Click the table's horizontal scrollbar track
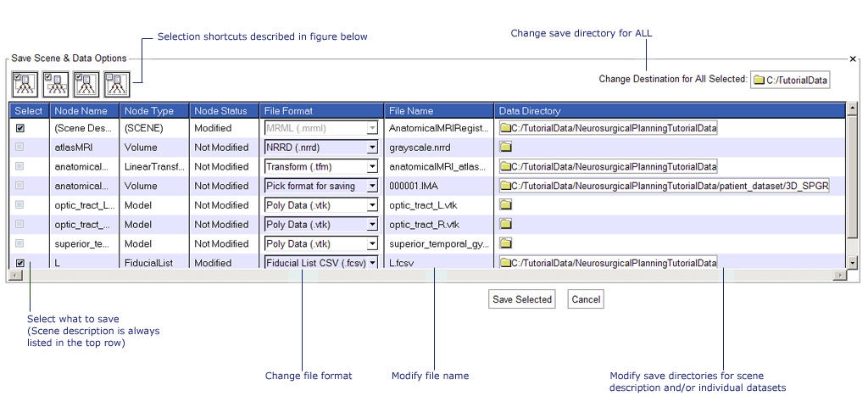The width and height of the screenshot is (868, 413). (x=424, y=276)
